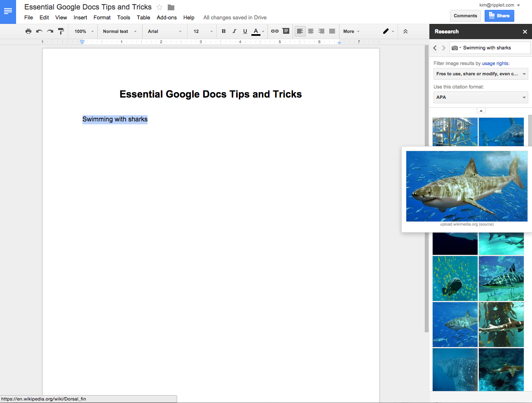Collapse the Research settings arrow
This screenshot has height=403, width=532.
[x=481, y=110]
